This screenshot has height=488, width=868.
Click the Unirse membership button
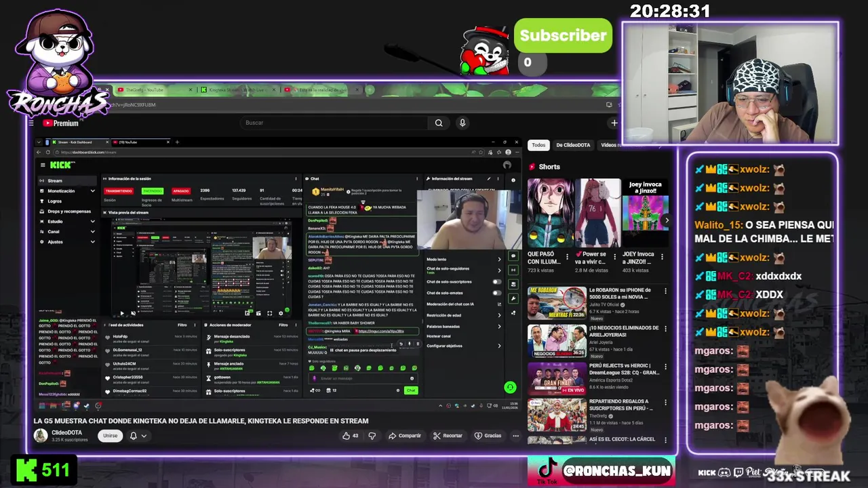point(110,436)
